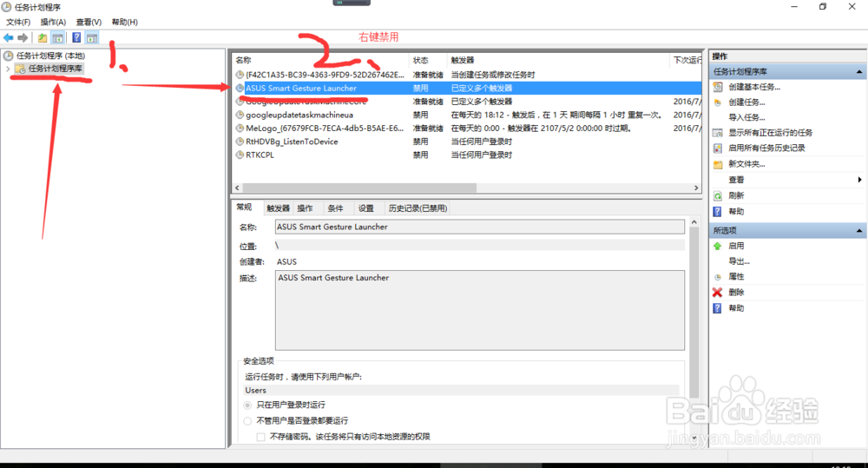Select the ASUS Smart Gesture Launcher task row
Screen dimensions: 868x468
coord(467,88)
